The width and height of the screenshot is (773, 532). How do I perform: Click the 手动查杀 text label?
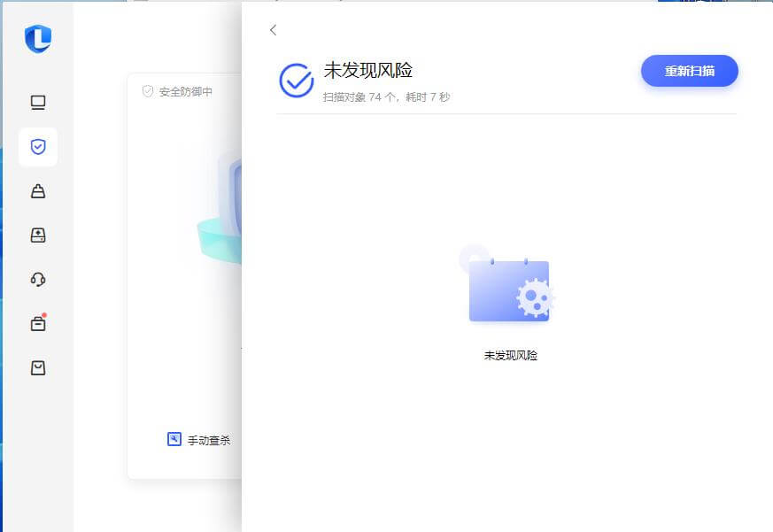tap(209, 440)
